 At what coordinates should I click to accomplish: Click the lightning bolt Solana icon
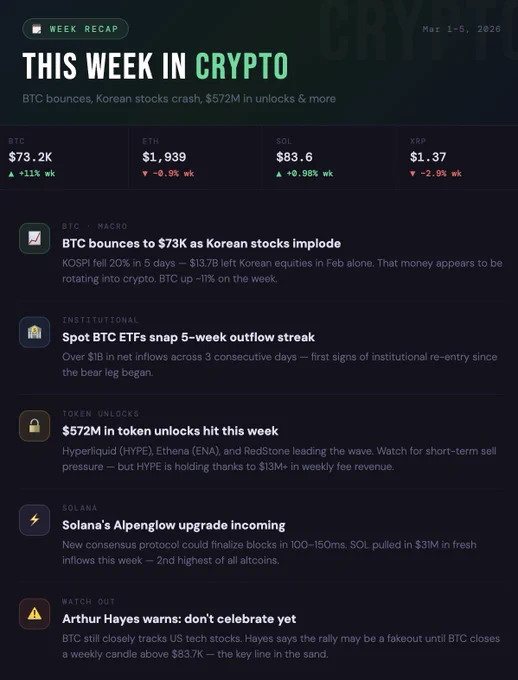(34, 520)
